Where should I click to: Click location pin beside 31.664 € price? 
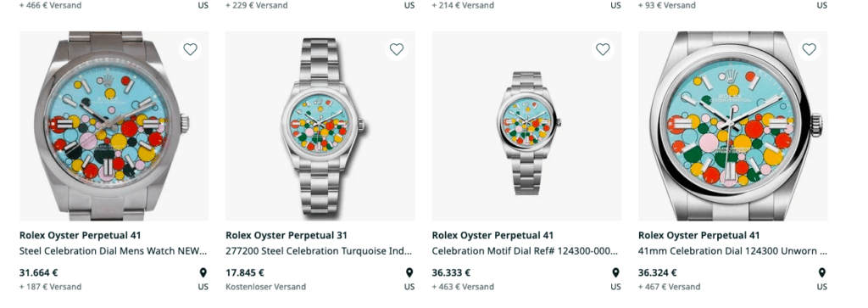point(203,272)
